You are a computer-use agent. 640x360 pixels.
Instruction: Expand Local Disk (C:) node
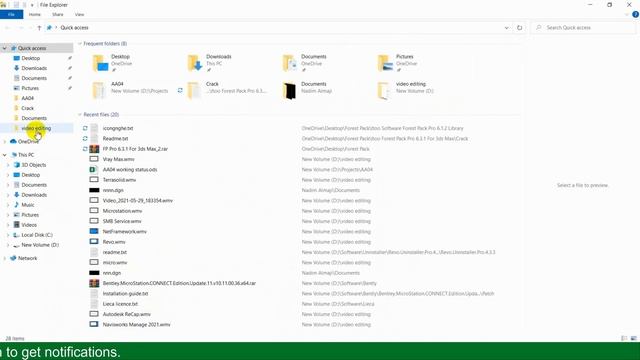[8, 235]
